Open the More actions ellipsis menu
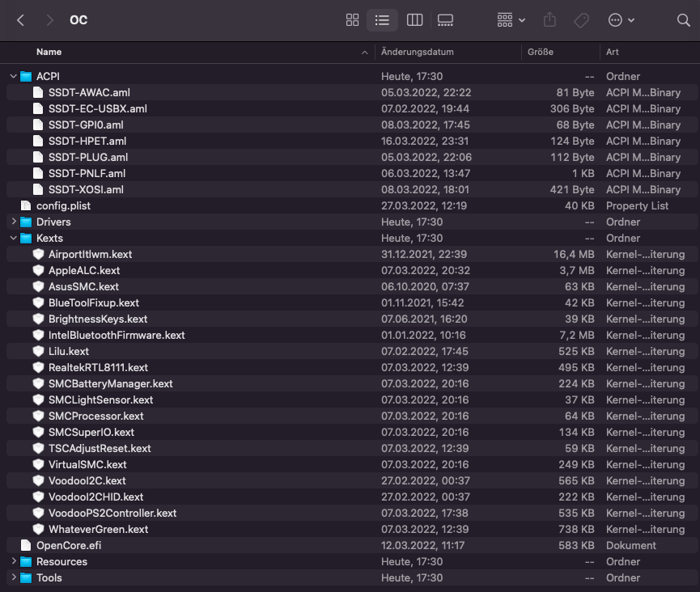This screenshot has width=700, height=592. [x=621, y=20]
